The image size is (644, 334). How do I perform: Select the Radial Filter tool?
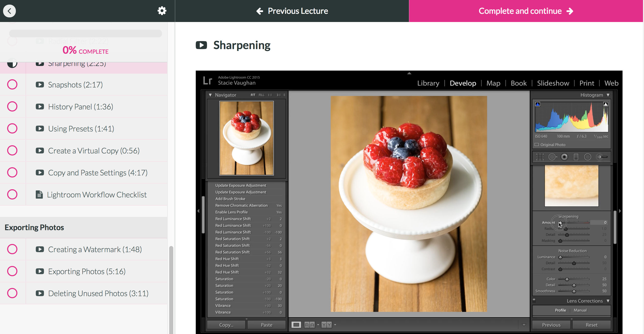pyautogui.click(x=588, y=157)
